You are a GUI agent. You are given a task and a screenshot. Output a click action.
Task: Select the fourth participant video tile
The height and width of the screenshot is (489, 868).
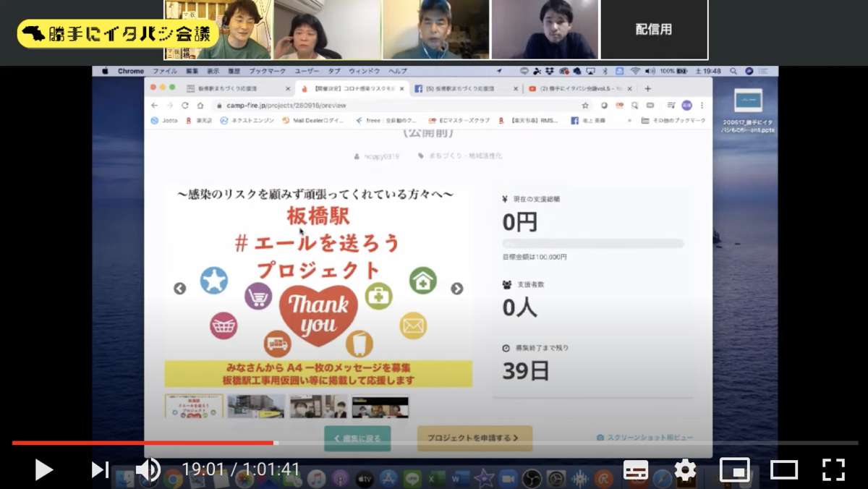pyautogui.click(x=545, y=30)
